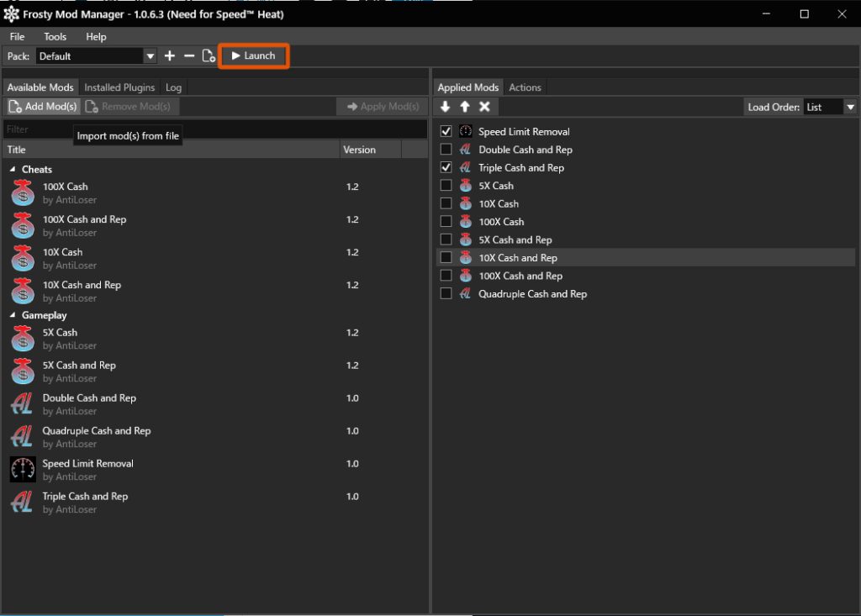This screenshot has height=616, width=861.
Task: Remove the pack with minus icon
Action: (189, 56)
